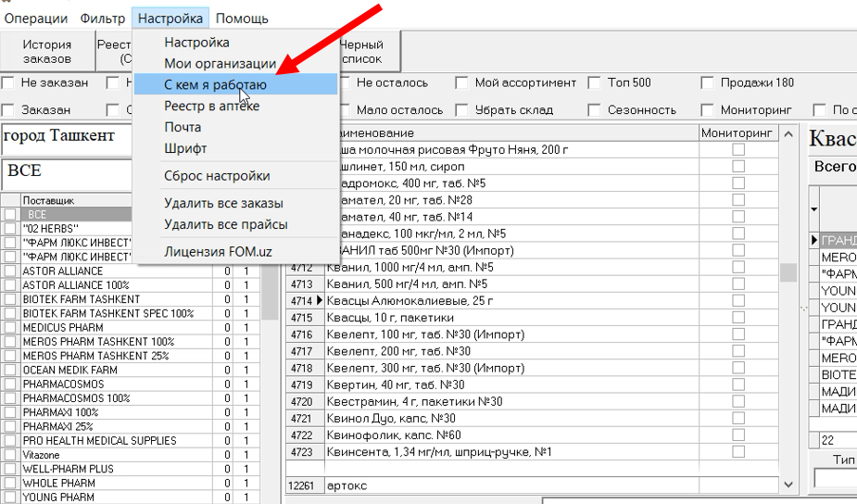Click the 'город Ташкент' city field
The width and height of the screenshot is (857, 504).
click(67, 139)
